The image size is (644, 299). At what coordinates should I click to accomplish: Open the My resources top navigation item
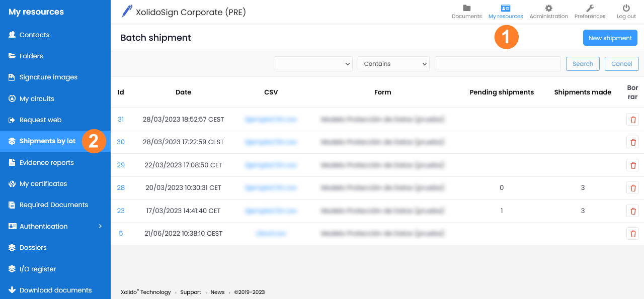pos(506,12)
